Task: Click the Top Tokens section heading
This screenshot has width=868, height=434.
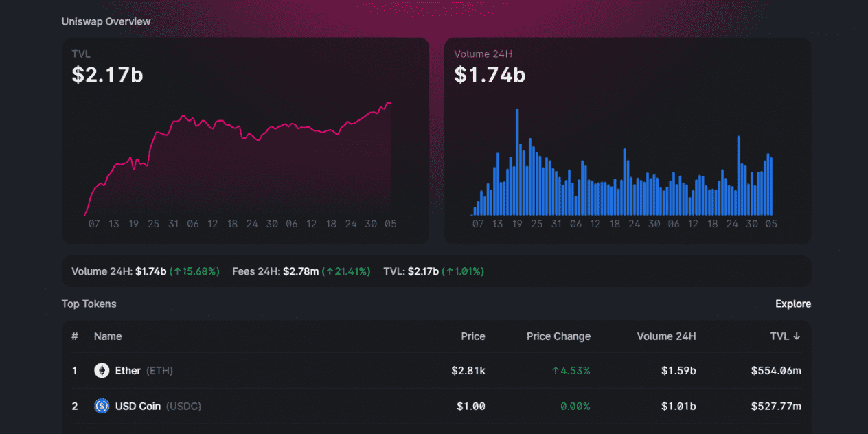Action: [x=89, y=304]
